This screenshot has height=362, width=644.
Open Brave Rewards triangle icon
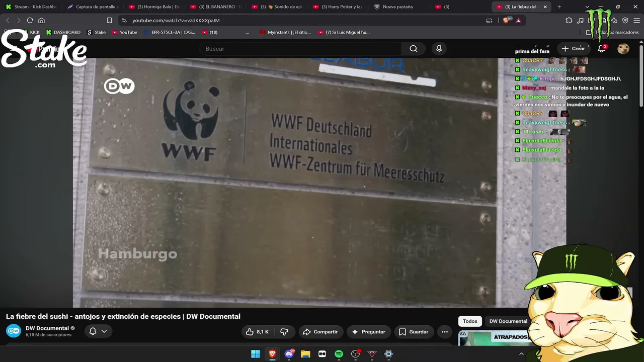click(518, 20)
